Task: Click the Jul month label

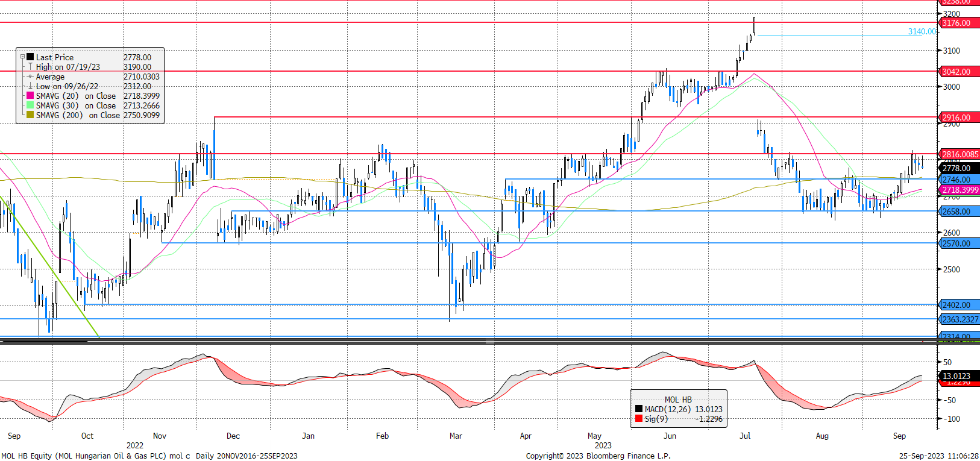Action: coord(745,436)
